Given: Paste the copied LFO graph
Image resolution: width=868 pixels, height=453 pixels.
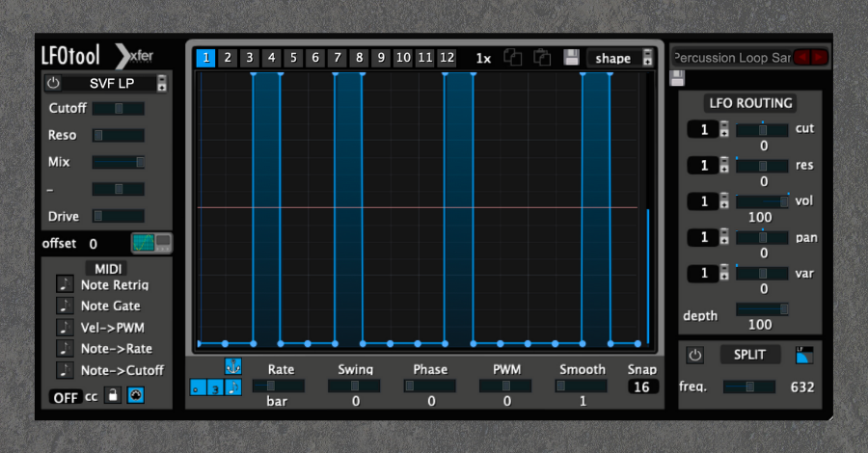Looking at the screenshot, I should click(542, 58).
